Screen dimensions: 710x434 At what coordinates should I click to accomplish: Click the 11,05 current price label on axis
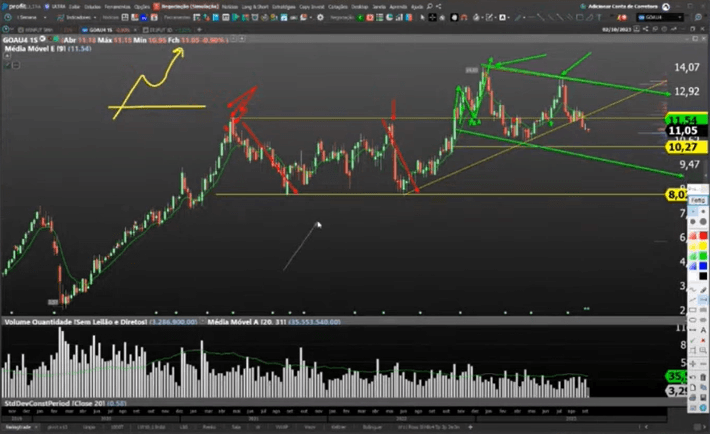click(x=681, y=131)
